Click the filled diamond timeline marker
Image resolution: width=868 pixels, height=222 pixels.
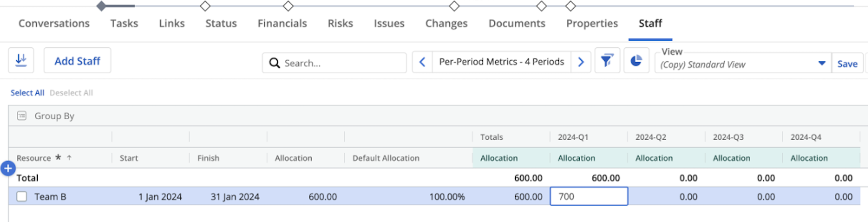[x=101, y=6]
